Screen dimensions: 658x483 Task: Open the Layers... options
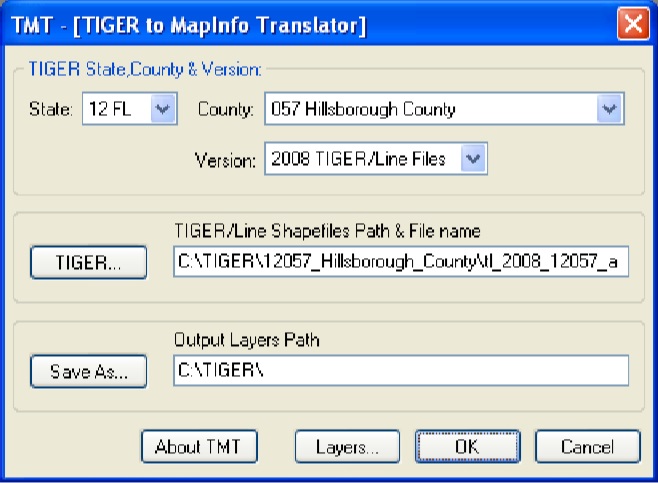coord(347,446)
